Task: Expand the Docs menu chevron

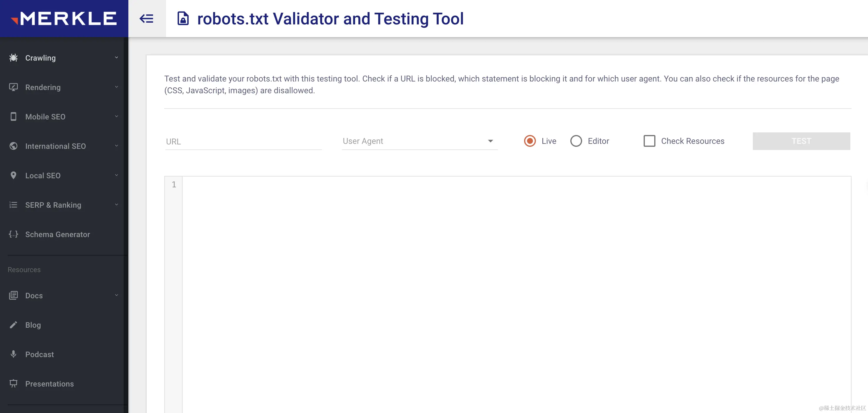Action: (x=117, y=295)
